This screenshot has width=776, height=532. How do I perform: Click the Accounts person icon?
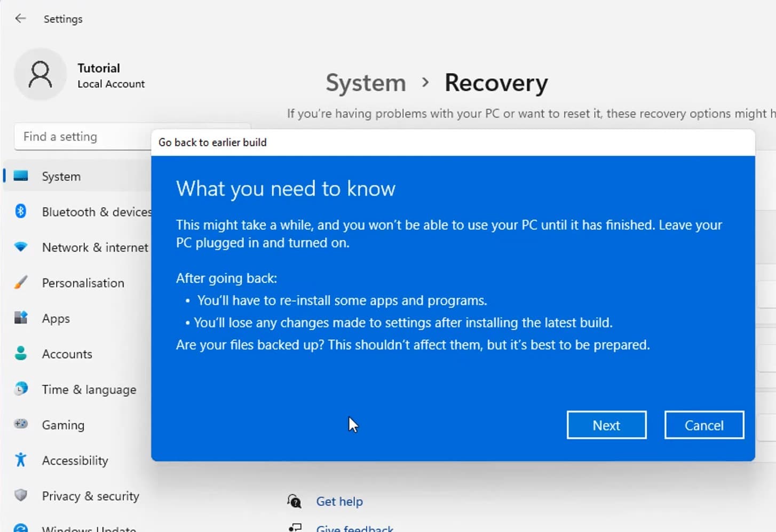point(21,353)
